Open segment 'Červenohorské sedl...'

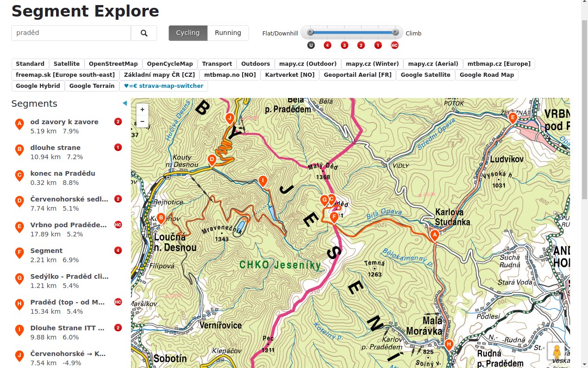(69, 199)
